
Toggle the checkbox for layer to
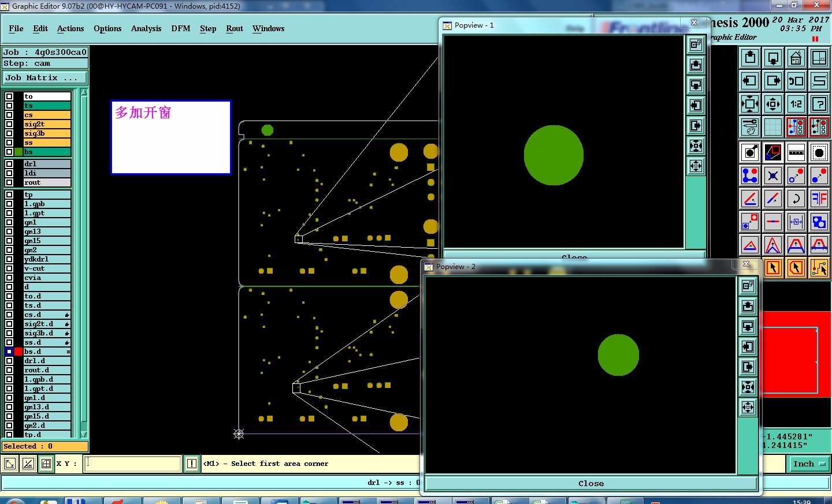point(9,96)
